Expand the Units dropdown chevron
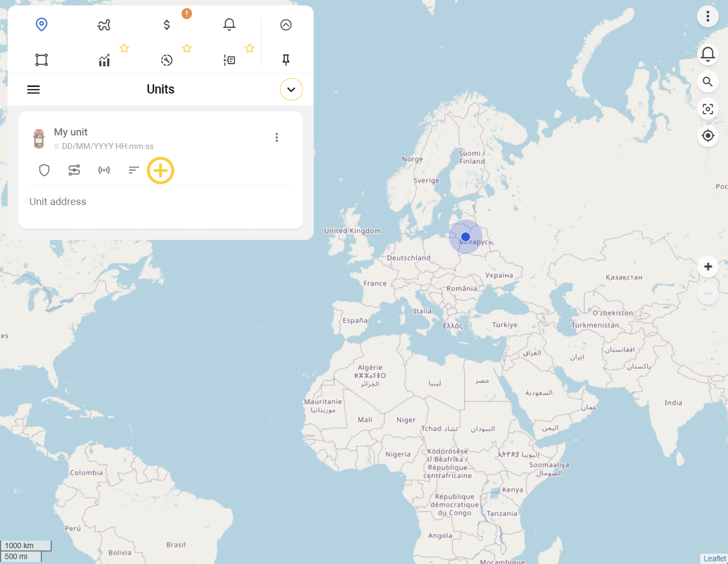The image size is (728, 564). pyautogui.click(x=291, y=90)
